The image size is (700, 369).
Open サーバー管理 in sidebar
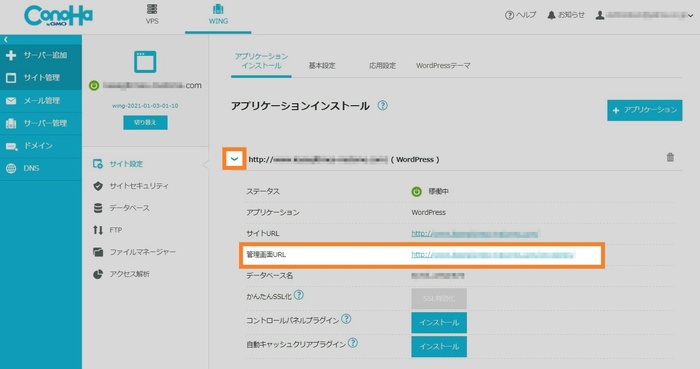point(41,123)
